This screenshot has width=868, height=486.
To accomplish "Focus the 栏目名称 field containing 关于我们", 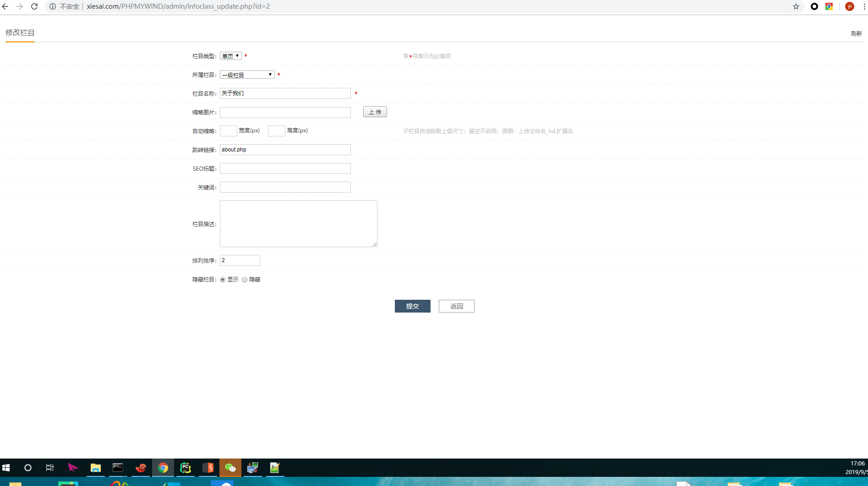I will (285, 93).
